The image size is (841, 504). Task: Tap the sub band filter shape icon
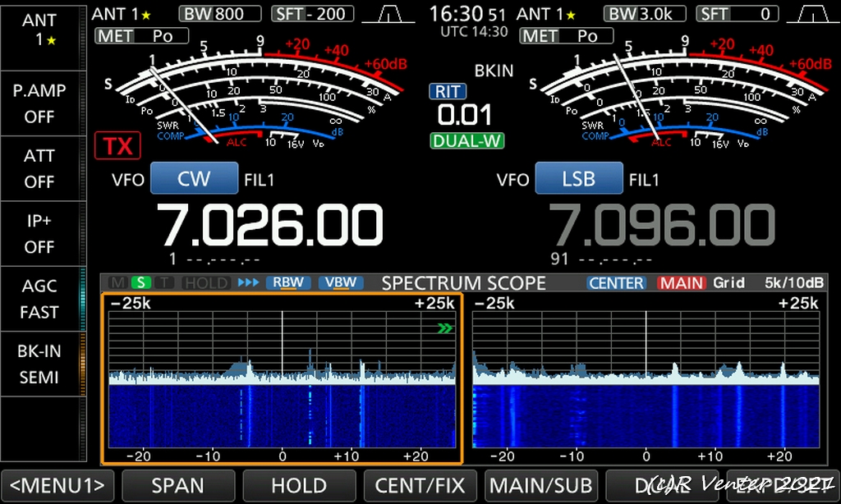pos(812,15)
